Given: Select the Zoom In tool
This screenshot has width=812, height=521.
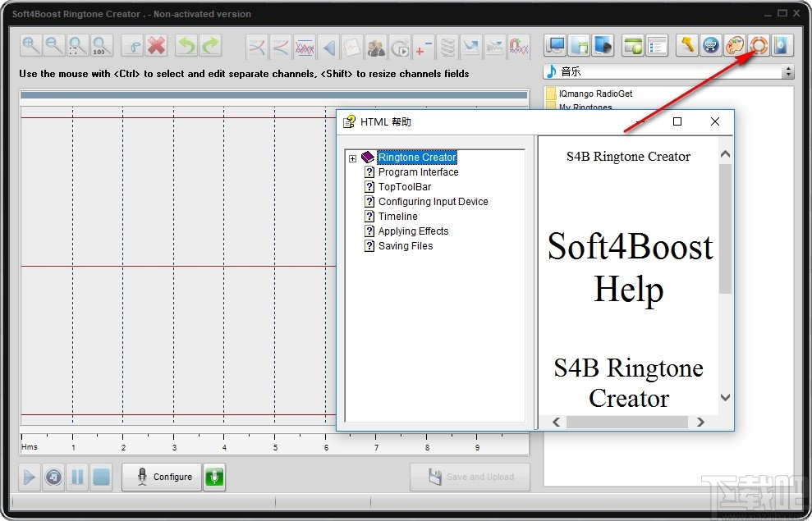Looking at the screenshot, I should tap(30, 45).
